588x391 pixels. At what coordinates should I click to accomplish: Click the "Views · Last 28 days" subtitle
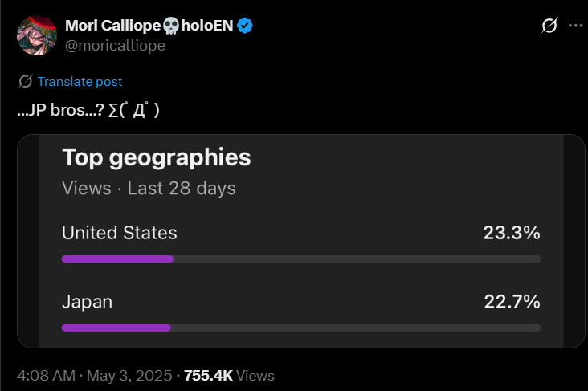[x=149, y=188]
